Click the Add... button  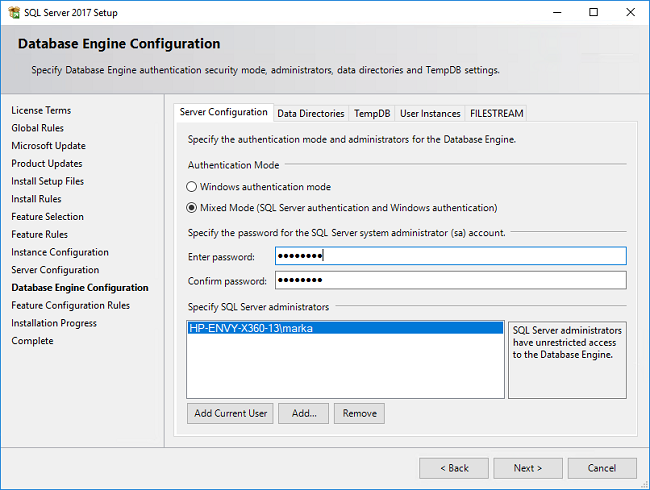tap(303, 413)
